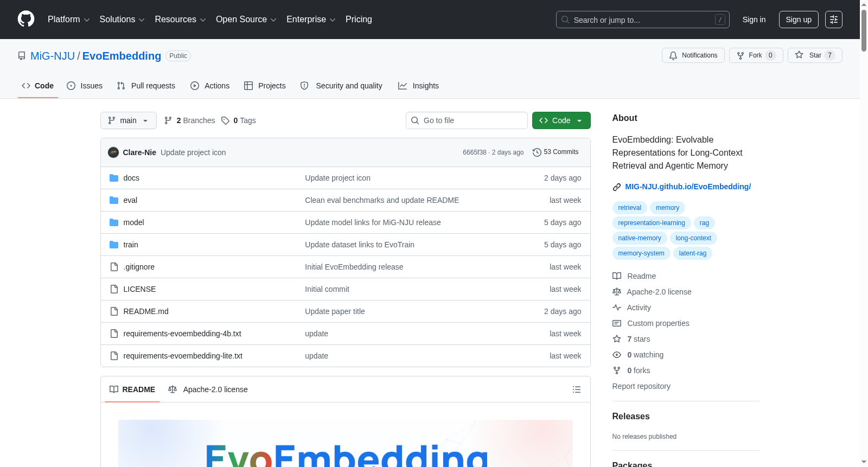Open requirements-evoembedding-4b.txt file
Screen dimensions: 868x467
182,334
